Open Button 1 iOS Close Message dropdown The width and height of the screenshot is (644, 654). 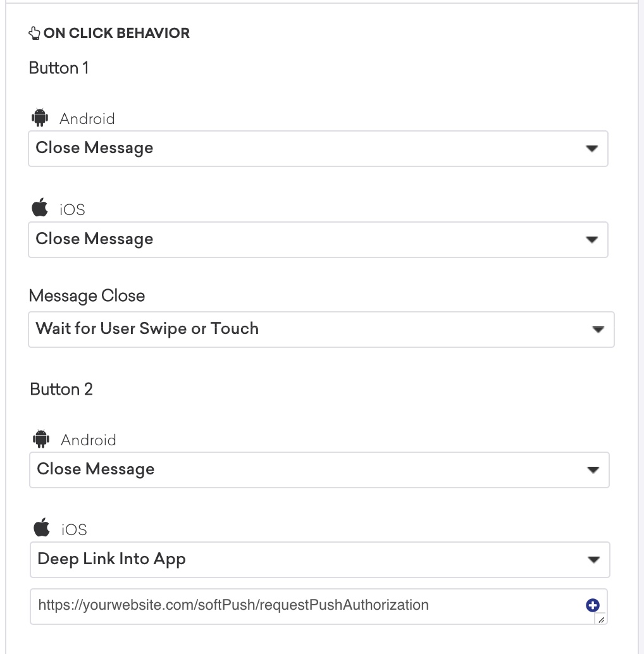pos(318,240)
